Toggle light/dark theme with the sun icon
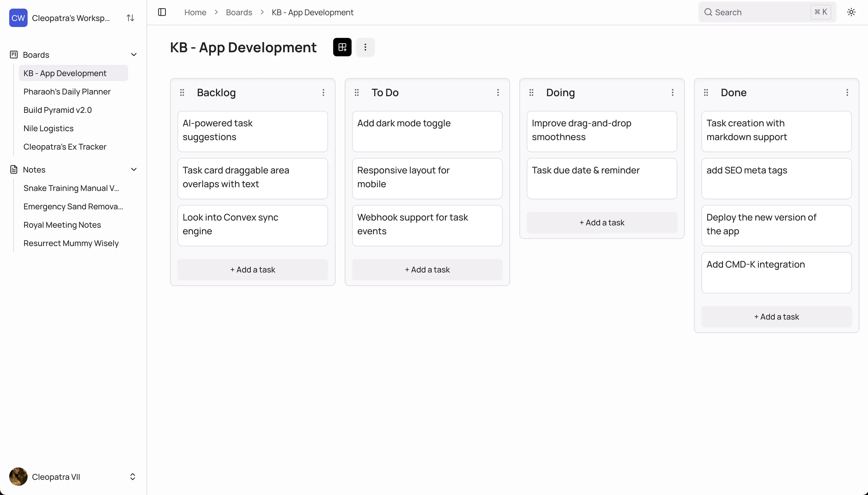The image size is (868, 495). pyautogui.click(x=851, y=12)
